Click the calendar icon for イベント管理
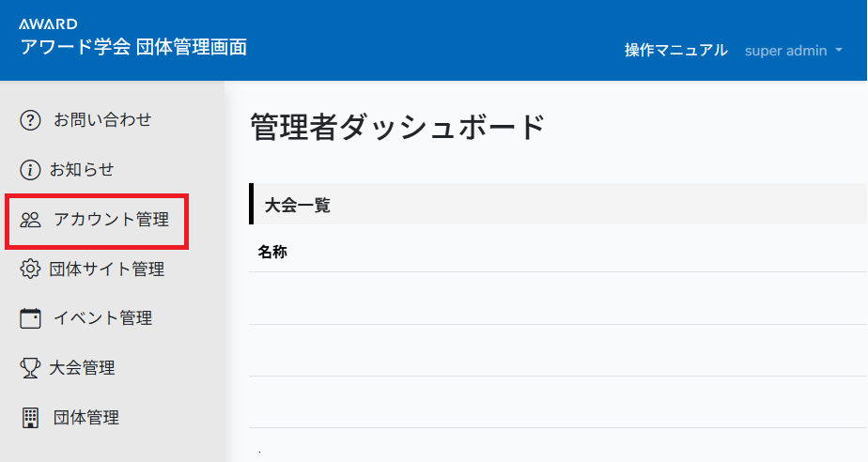This screenshot has height=462, width=868. coord(31,318)
